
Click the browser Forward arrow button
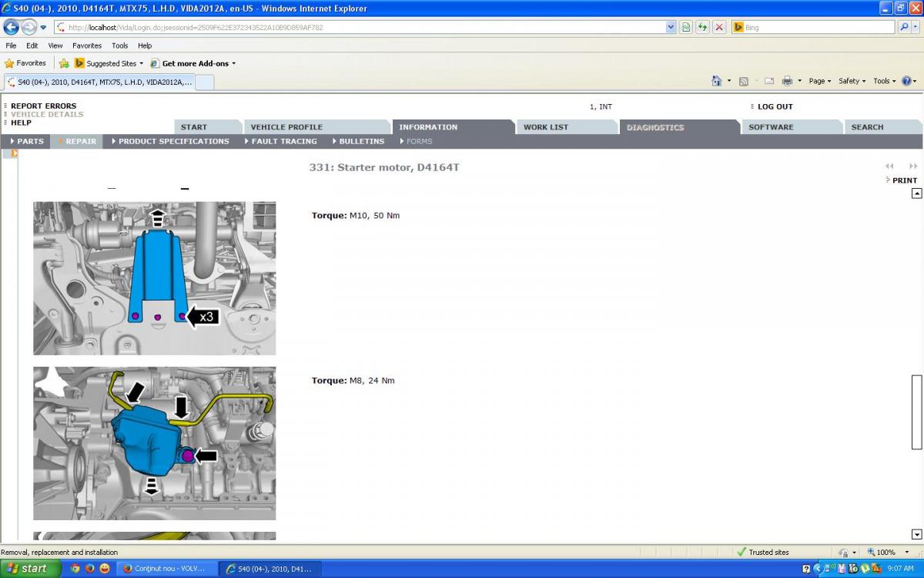point(28,27)
